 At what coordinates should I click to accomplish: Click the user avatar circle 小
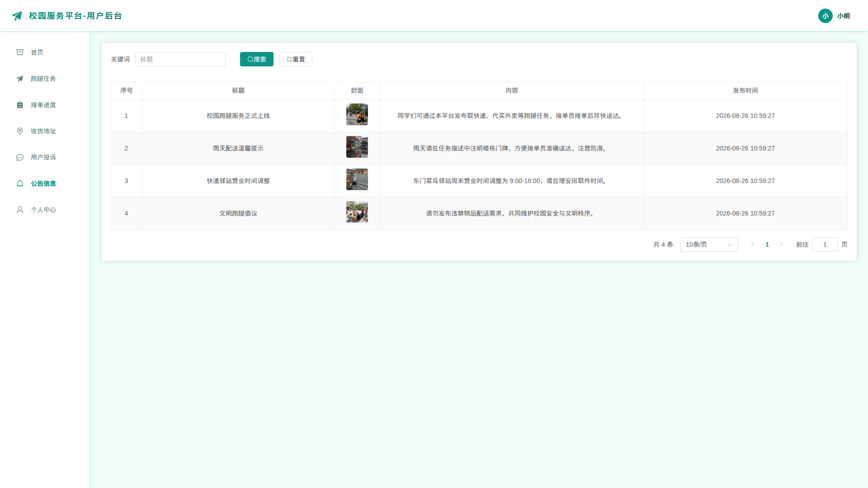point(825,16)
